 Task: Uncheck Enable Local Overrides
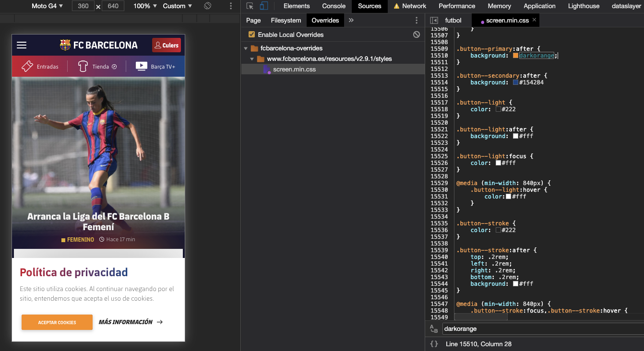[251, 35]
